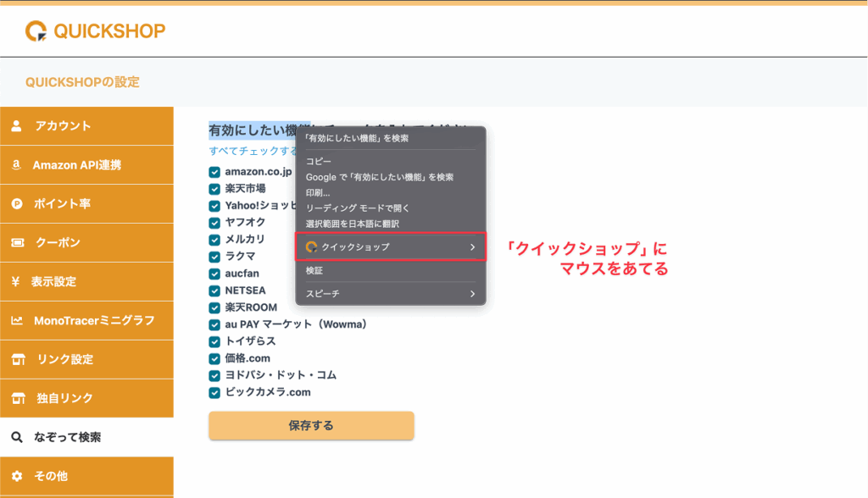Click the store icon beside 独自リンク
The height and width of the screenshot is (498, 868).
[19, 398]
